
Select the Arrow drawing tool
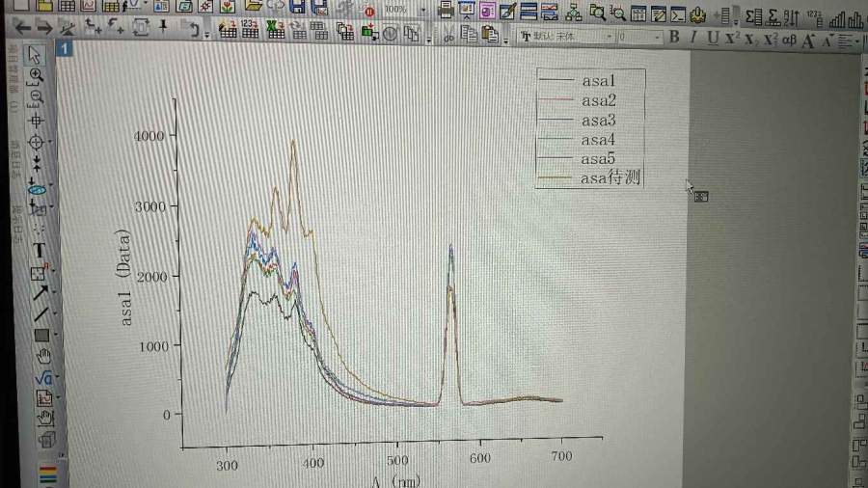tap(41, 292)
